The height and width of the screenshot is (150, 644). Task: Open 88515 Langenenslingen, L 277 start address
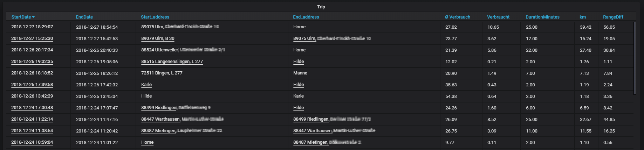click(x=172, y=62)
